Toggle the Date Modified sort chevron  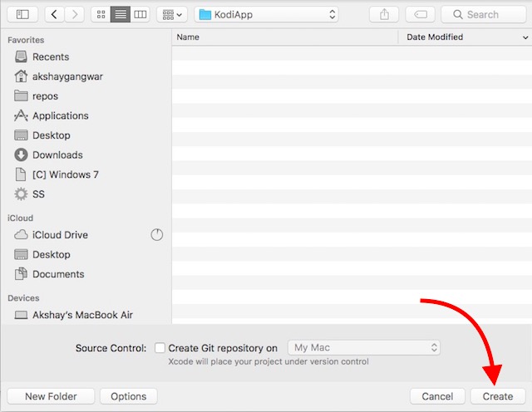pyautogui.click(x=525, y=37)
